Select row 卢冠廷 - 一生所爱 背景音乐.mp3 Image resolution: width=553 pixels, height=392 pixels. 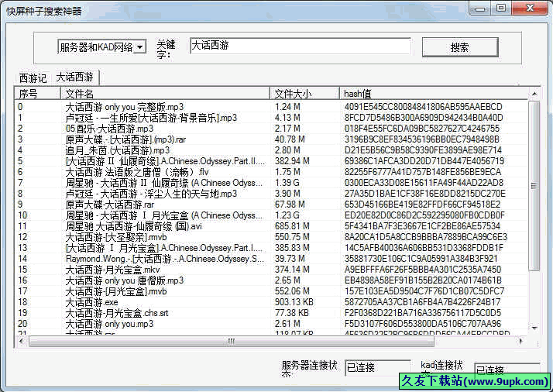click(x=272, y=118)
